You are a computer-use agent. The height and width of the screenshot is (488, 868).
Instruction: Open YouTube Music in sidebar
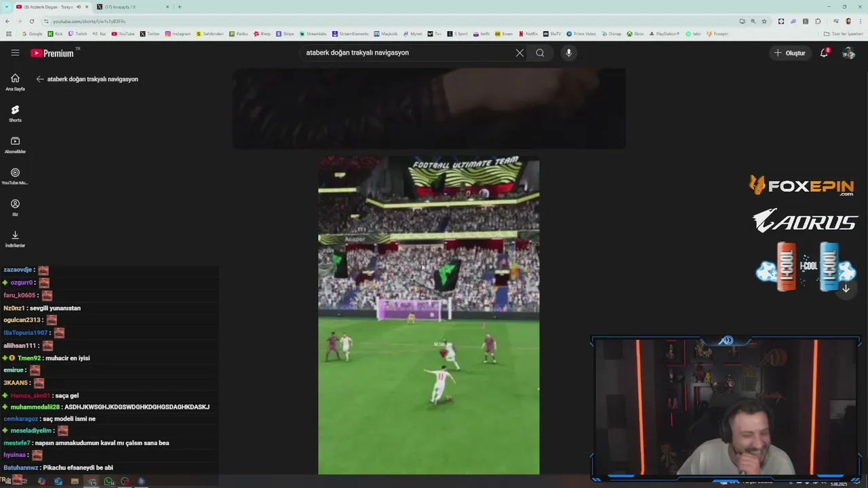pyautogui.click(x=15, y=176)
